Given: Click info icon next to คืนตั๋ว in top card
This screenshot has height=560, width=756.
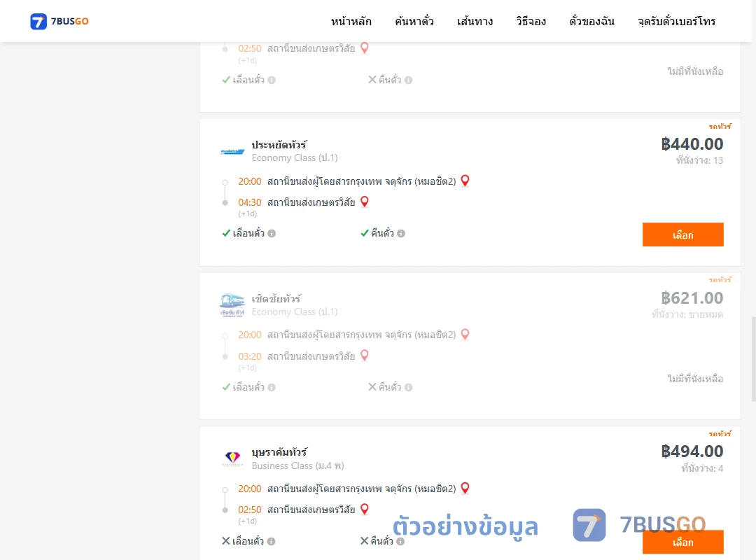Looking at the screenshot, I should click(x=408, y=80).
